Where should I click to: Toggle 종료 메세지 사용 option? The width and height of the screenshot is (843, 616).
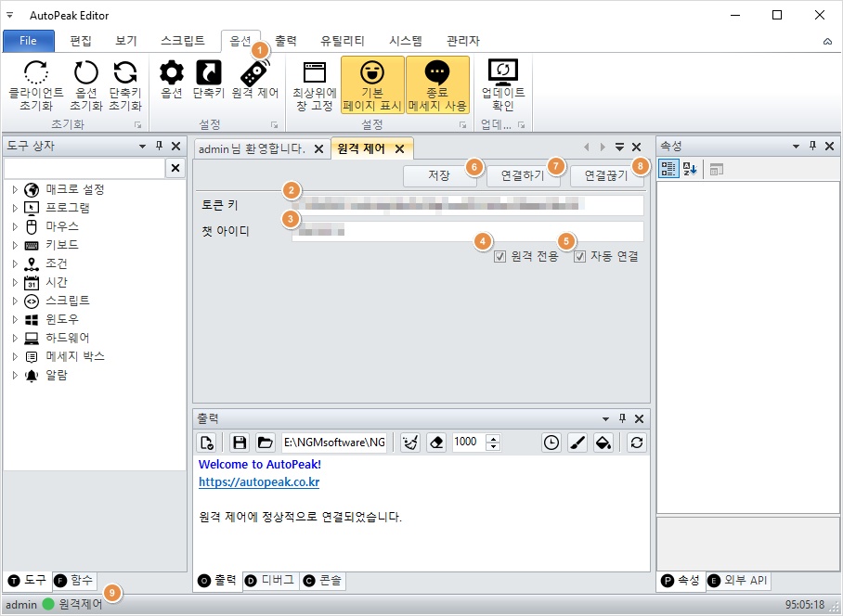tap(437, 85)
